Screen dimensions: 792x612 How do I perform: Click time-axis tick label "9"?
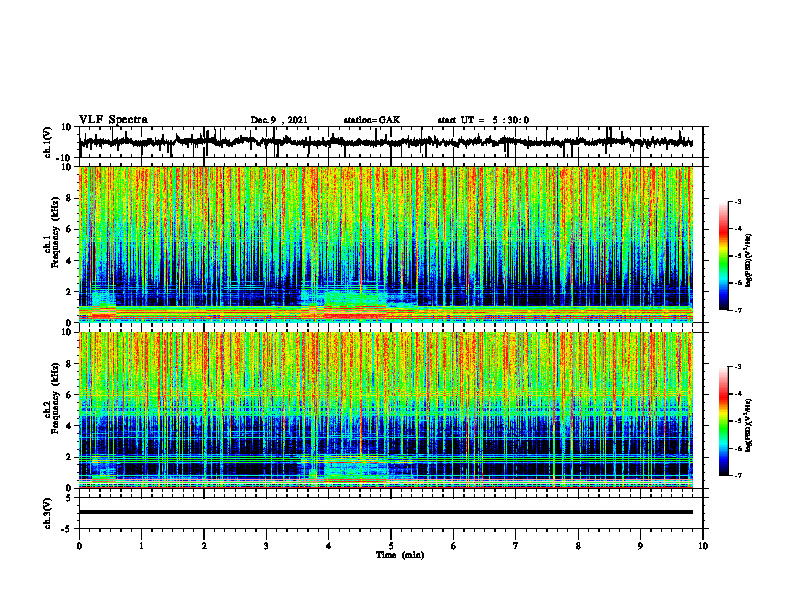pyautogui.click(x=640, y=546)
